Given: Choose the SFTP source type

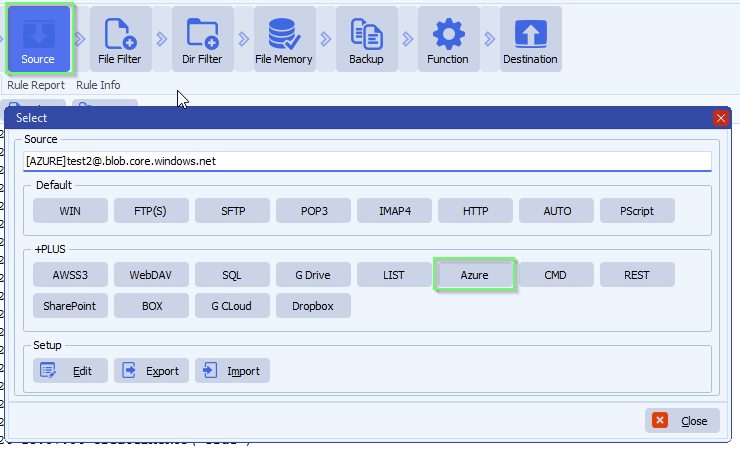Looking at the screenshot, I should click(x=232, y=211).
